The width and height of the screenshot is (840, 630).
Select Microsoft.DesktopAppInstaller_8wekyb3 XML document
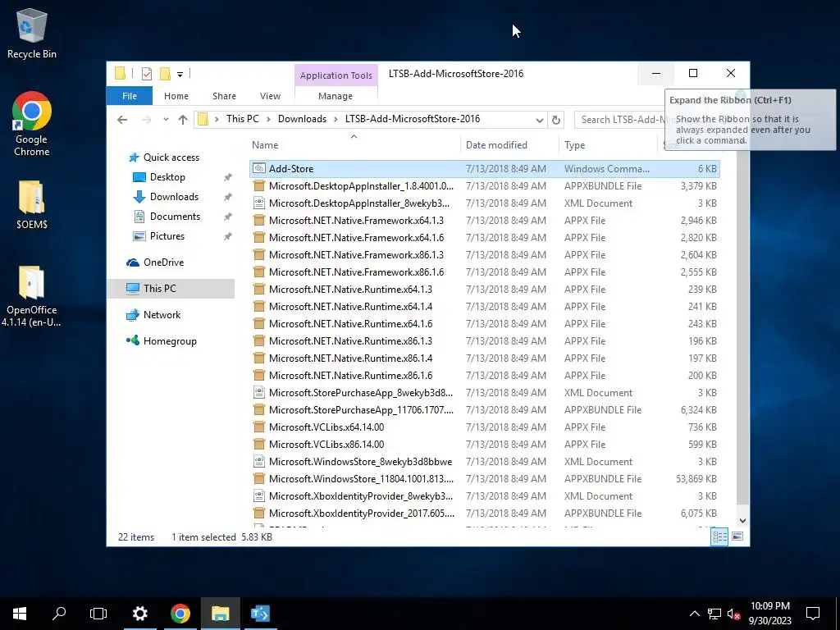coord(485,203)
